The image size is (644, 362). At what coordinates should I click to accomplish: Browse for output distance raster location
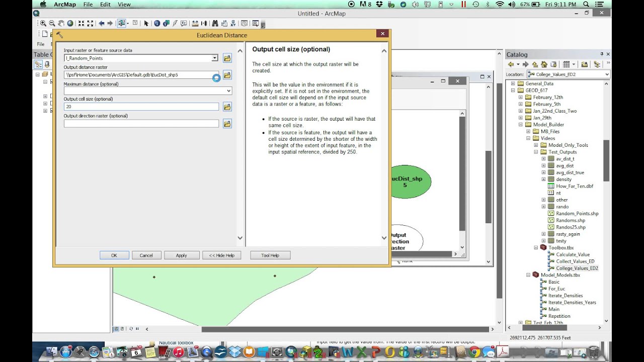[x=227, y=75]
